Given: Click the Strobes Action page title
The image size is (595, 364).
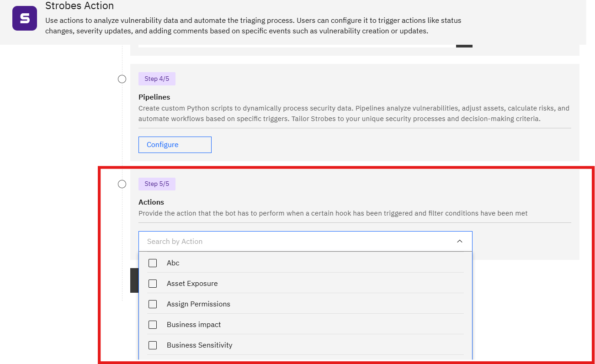Looking at the screenshot, I should (80, 6).
